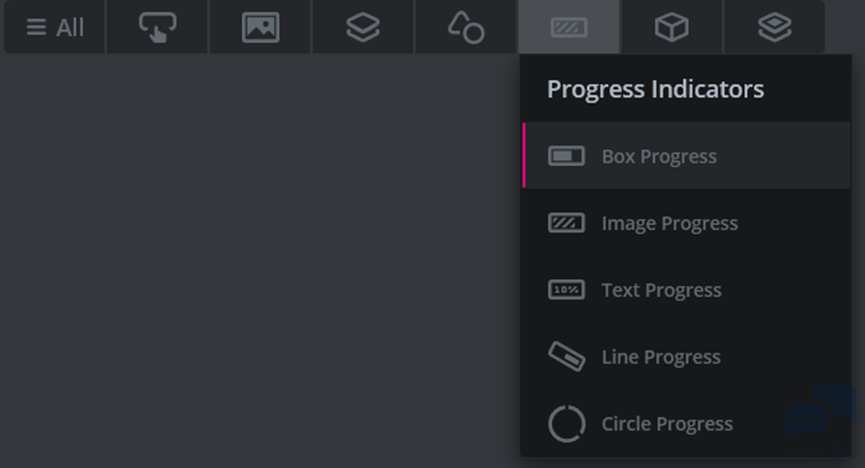Image resolution: width=865 pixels, height=468 pixels.
Task: Choose Box Progress from the list
Action: (686, 156)
